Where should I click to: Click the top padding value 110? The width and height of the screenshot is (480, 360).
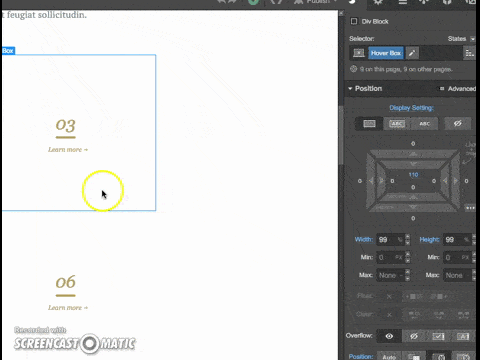click(413, 175)
